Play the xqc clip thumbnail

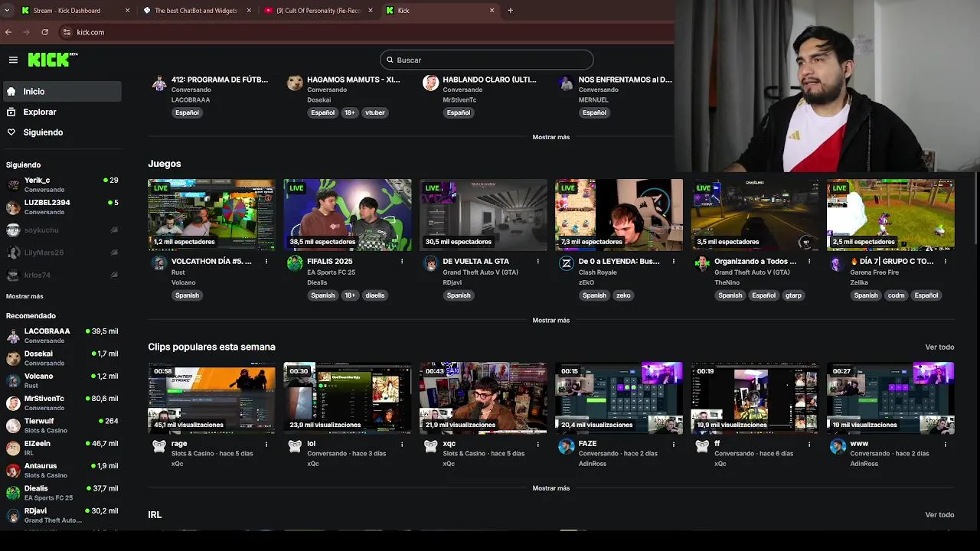tap(483, 398)
